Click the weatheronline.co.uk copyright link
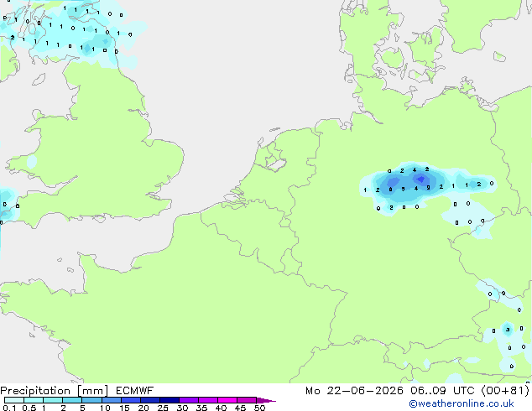The width and height of the screenshot is (532, 411). 462,403
